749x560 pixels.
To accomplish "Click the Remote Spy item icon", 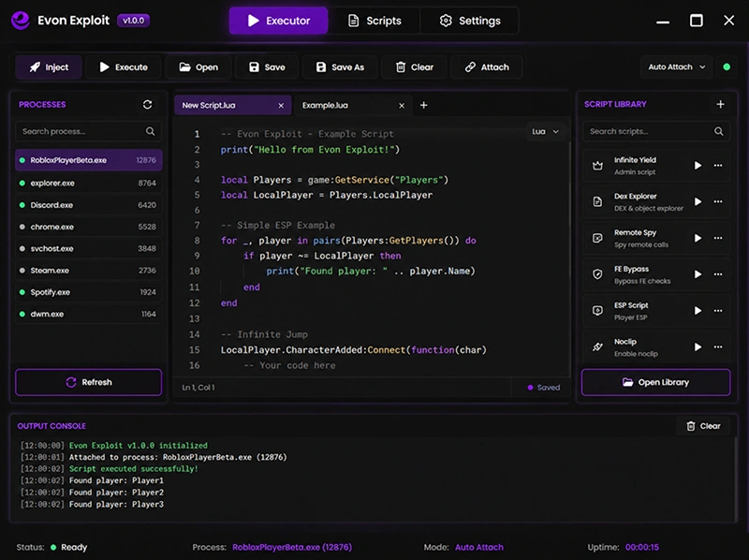I will coord(597,238).
